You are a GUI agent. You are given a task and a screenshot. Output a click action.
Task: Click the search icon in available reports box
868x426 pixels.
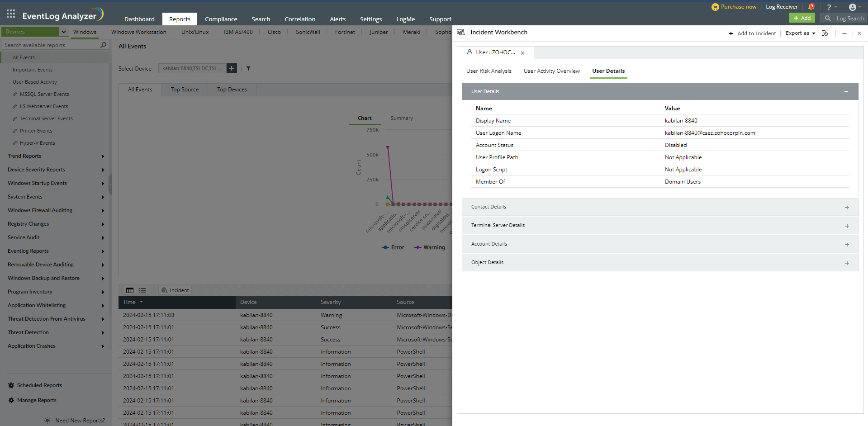(103, 45)
